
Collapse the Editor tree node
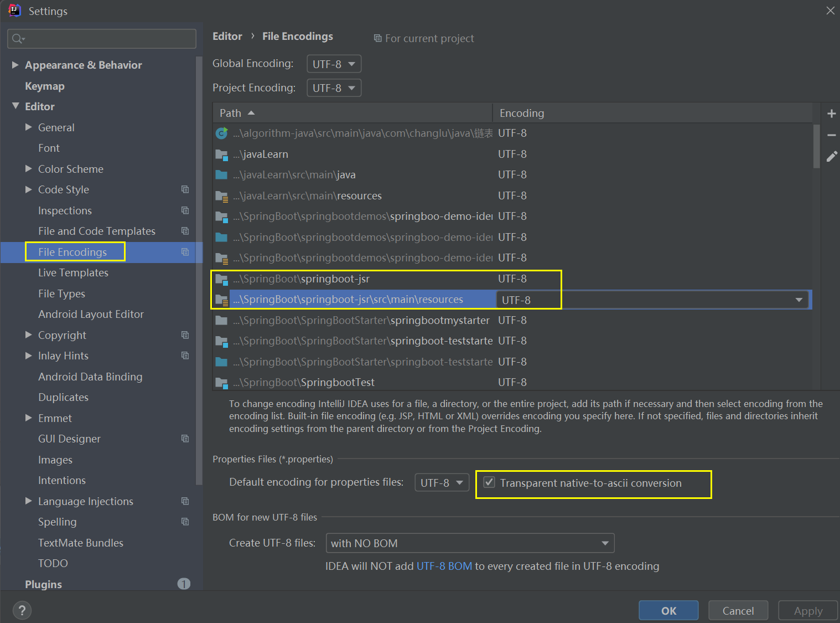click(x=15, y=106)
